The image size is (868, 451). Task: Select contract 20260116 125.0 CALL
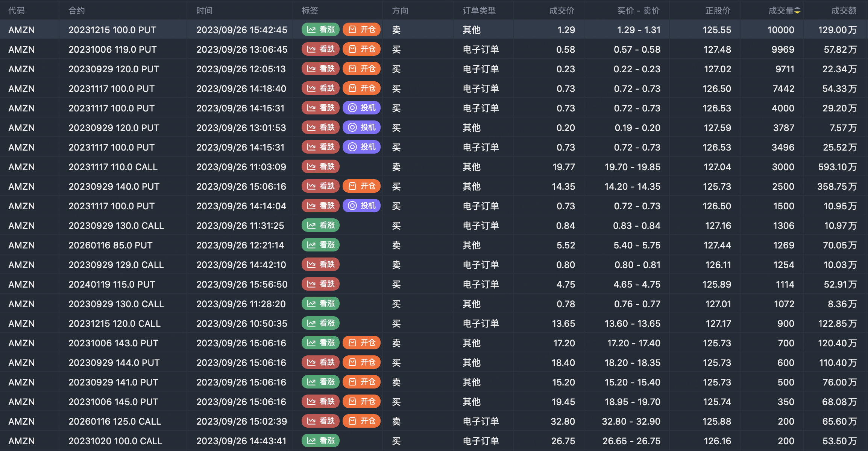point(115,421)
